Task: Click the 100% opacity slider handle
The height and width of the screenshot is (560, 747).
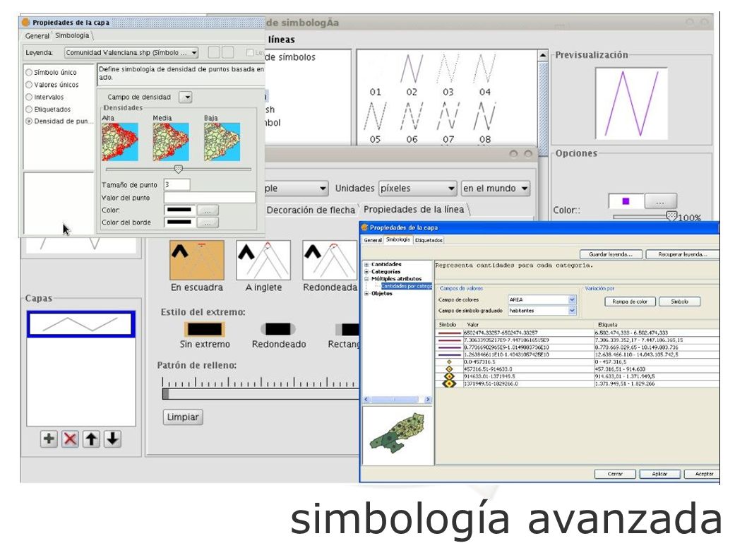Action: 671,216
